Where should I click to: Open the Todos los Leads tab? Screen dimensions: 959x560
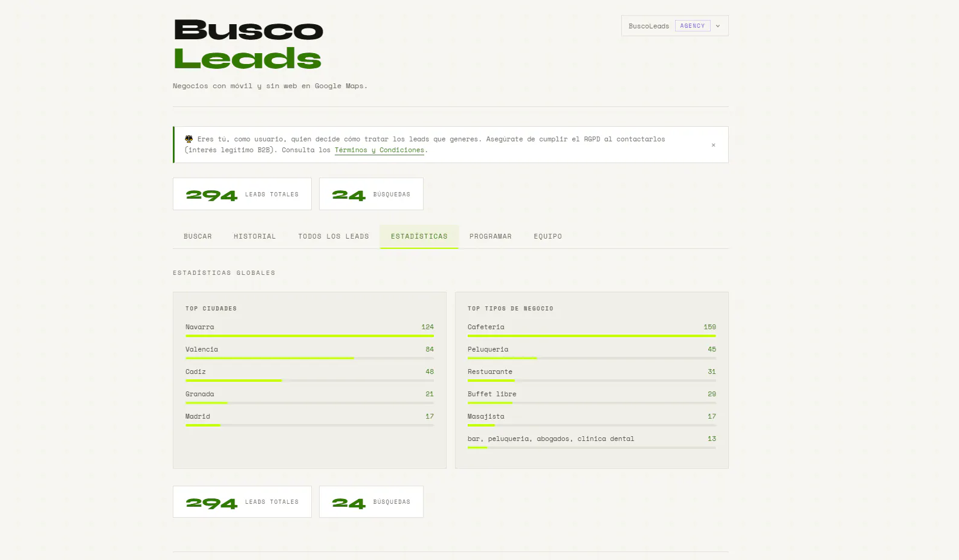(x=333, y=236)
